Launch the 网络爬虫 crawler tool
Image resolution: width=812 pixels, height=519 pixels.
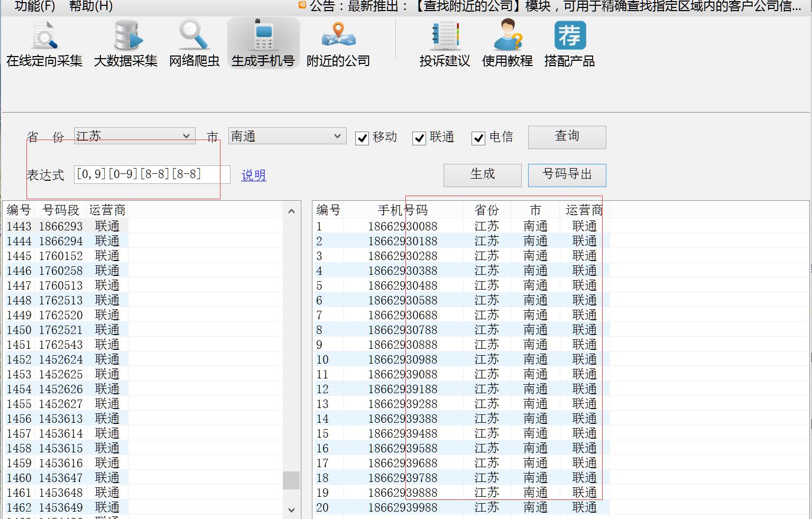193,42
